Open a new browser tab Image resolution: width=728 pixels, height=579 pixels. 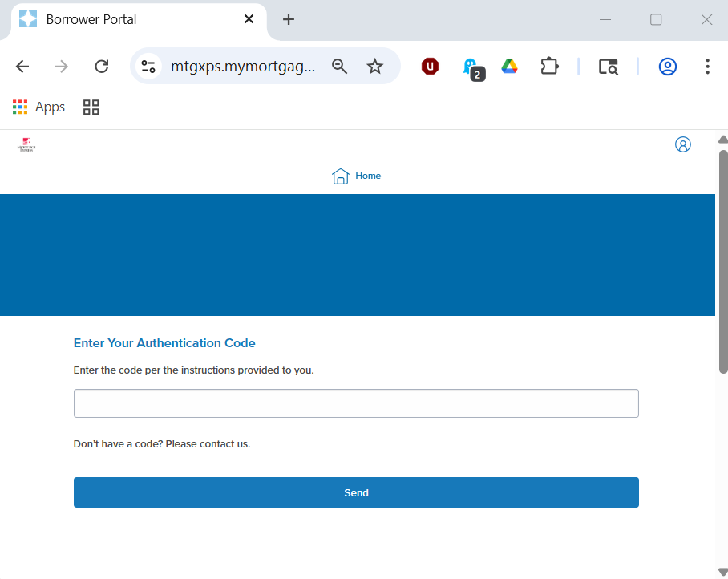click(x=289, y=19)
